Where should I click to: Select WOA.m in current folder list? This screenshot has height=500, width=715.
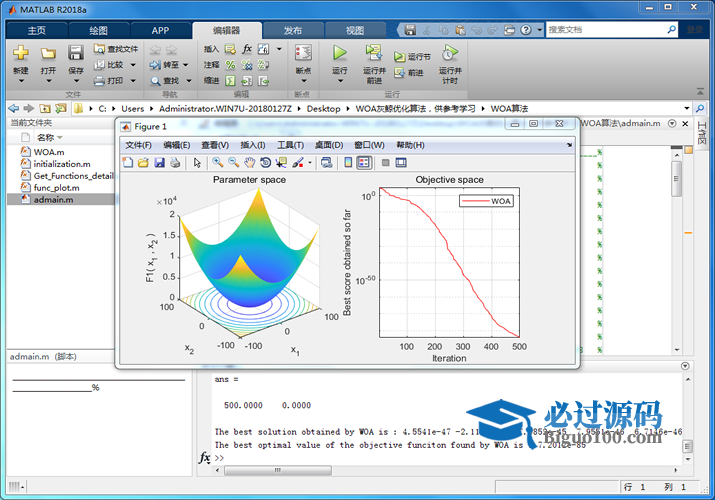(x=49, y=152)
